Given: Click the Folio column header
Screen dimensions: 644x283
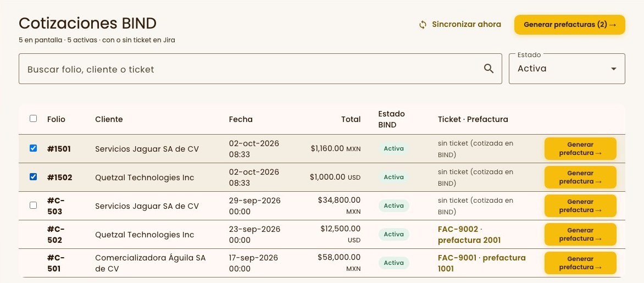Looking at the screenshot, I should (x=56, y=119).
